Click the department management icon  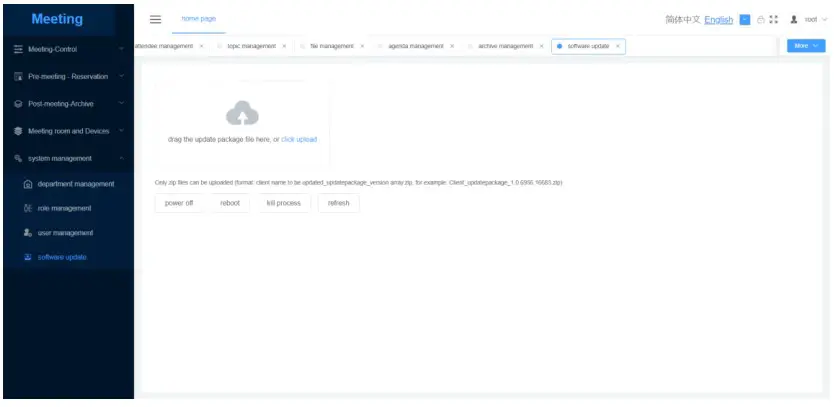coord(28,184)
